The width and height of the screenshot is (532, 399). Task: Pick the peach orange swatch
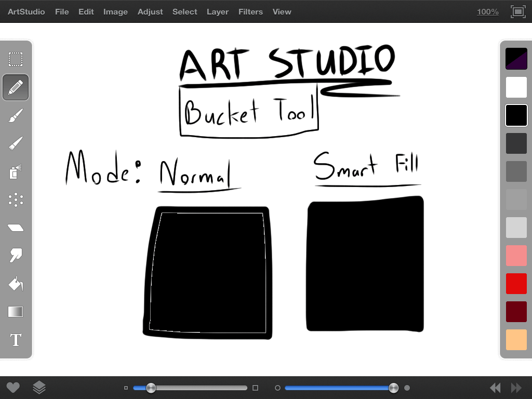click(516, 340)
